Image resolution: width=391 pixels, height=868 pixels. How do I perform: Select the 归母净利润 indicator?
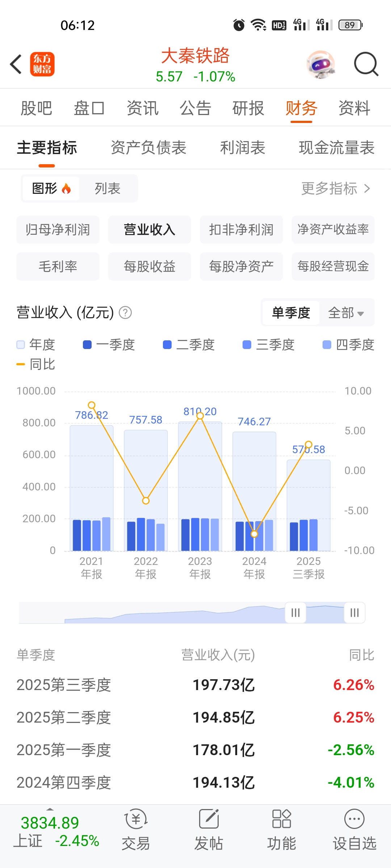[58, 230]
